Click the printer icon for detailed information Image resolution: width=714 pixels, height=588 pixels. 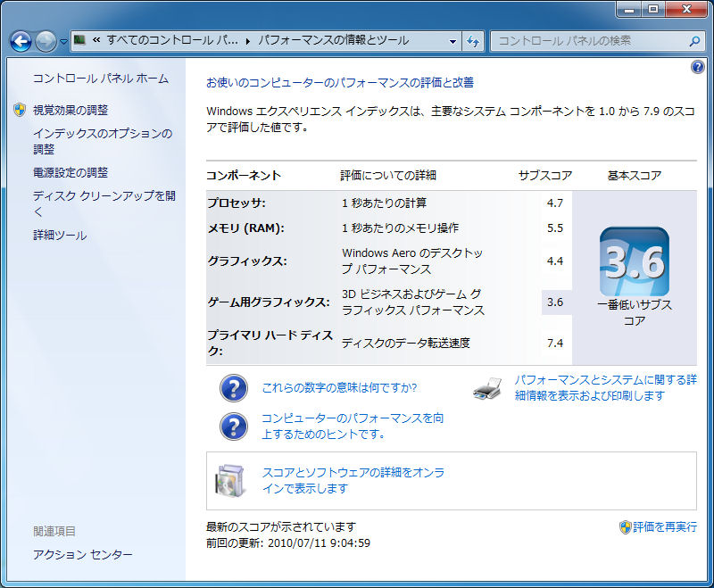point(487,388)
